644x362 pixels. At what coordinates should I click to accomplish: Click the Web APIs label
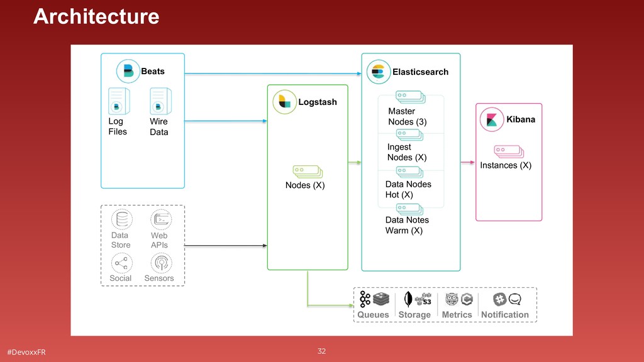coord(159,240)
